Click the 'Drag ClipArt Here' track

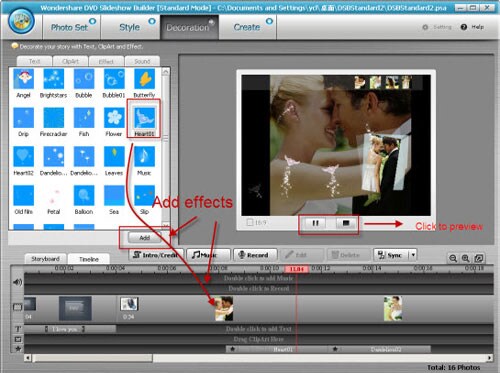point(259,339)
